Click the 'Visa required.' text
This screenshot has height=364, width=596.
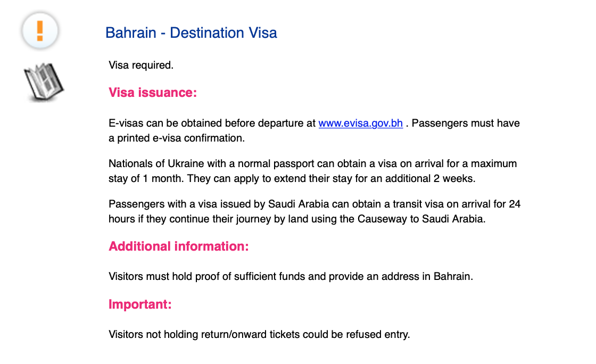pos(141,65)
